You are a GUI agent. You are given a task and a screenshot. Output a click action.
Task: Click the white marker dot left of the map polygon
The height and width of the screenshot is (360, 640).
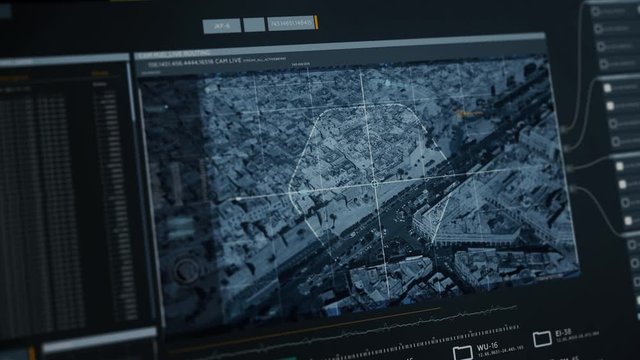238,199
